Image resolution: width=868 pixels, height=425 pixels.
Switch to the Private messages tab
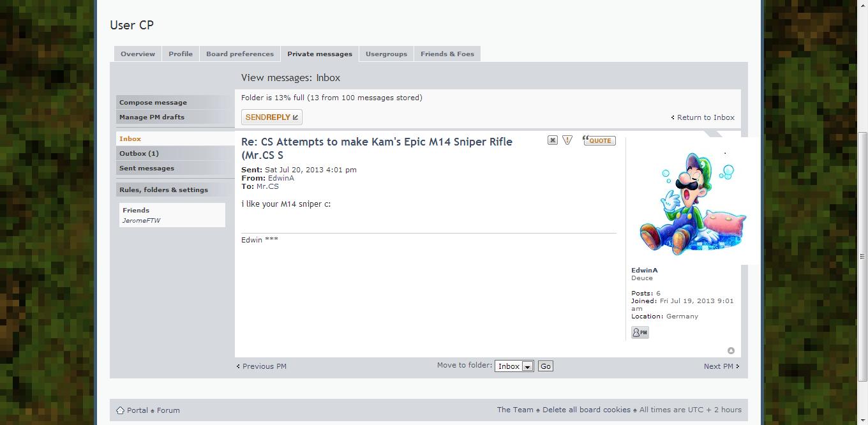pyautogui.click(x=320, y=54)
